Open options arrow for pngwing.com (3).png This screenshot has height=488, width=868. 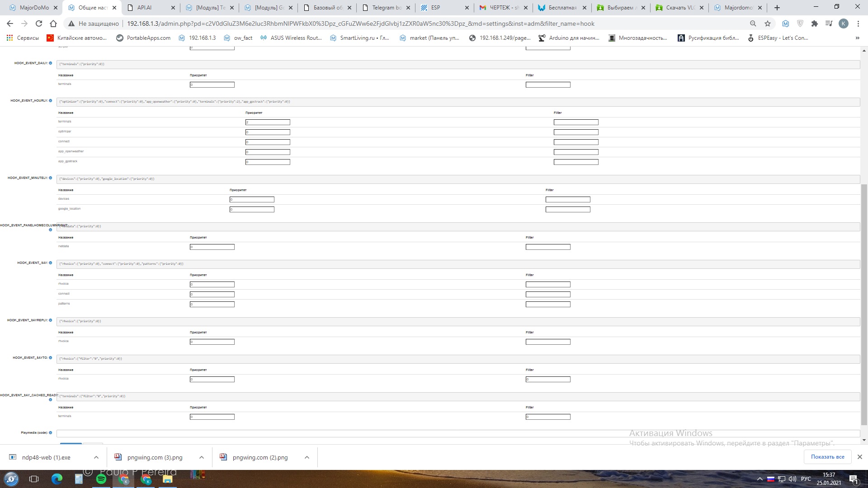pyautogui.click(x=201, y=457)
